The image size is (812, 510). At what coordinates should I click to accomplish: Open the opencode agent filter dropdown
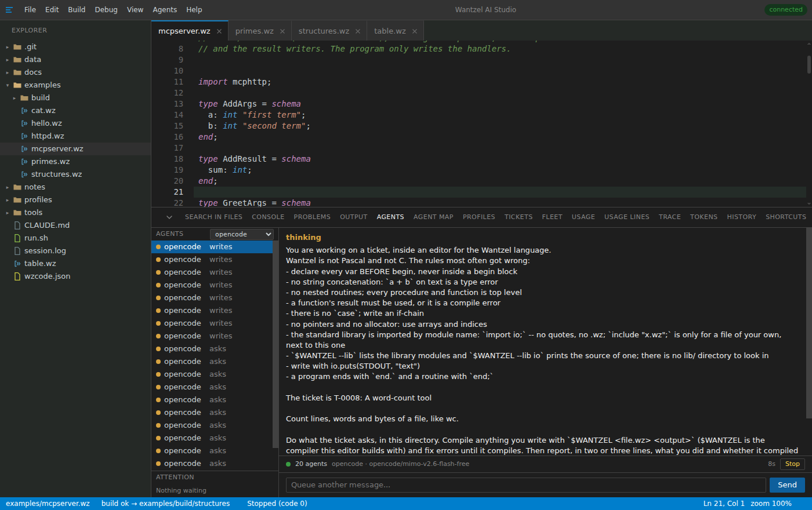(x=241, y=234)
